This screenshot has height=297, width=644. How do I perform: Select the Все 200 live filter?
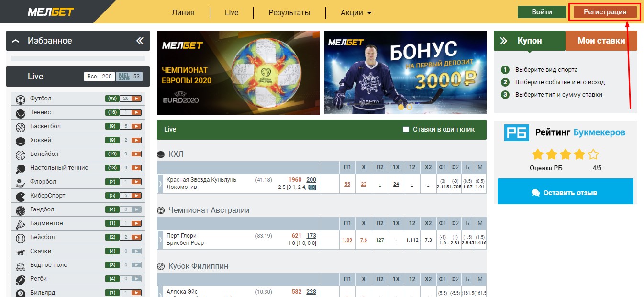pyautogui.click(x=99, y=77)
